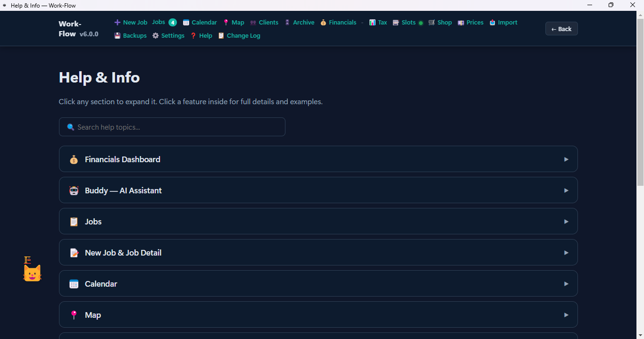Image resolution: width=644 pixels, height=339 pixels.
Task: Open the Import nav link
Action: (503, 22)
